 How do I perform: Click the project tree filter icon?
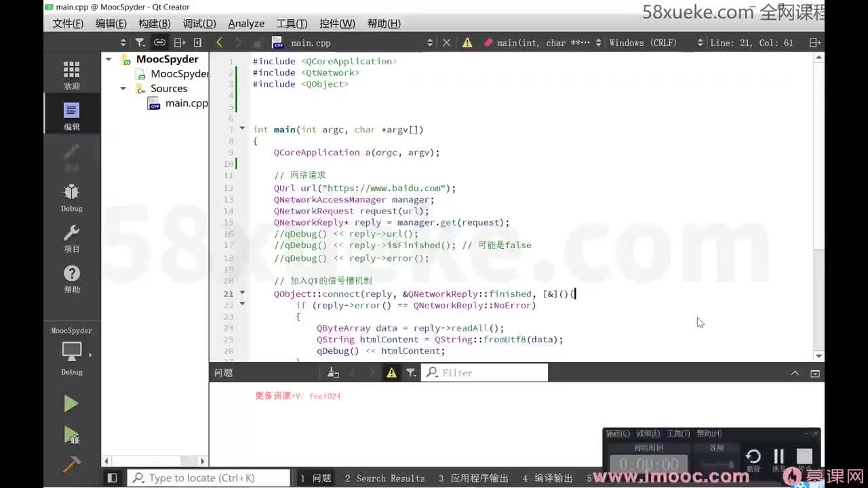(x=140, y=42)
